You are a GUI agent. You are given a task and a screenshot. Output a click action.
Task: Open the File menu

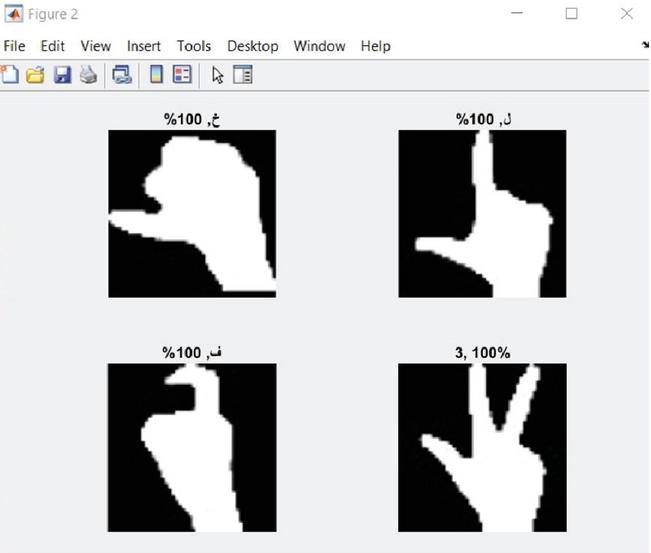click(15, 46)
